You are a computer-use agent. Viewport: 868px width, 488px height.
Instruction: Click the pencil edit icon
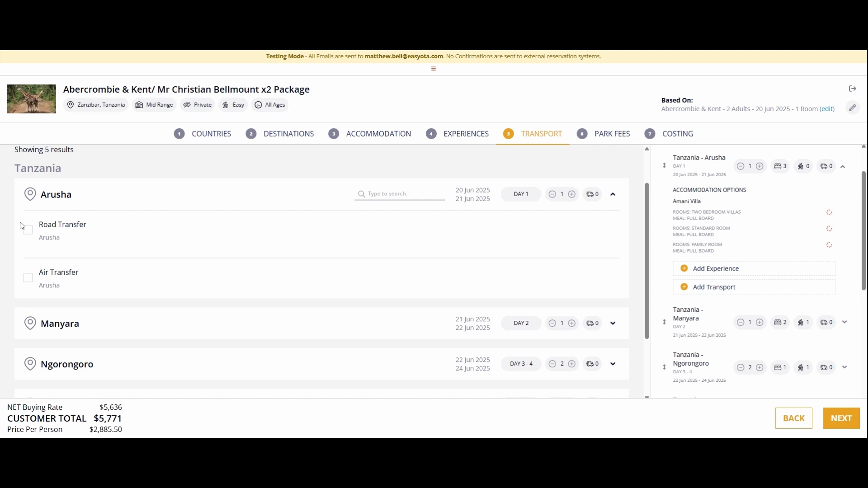tap(852, 108)
